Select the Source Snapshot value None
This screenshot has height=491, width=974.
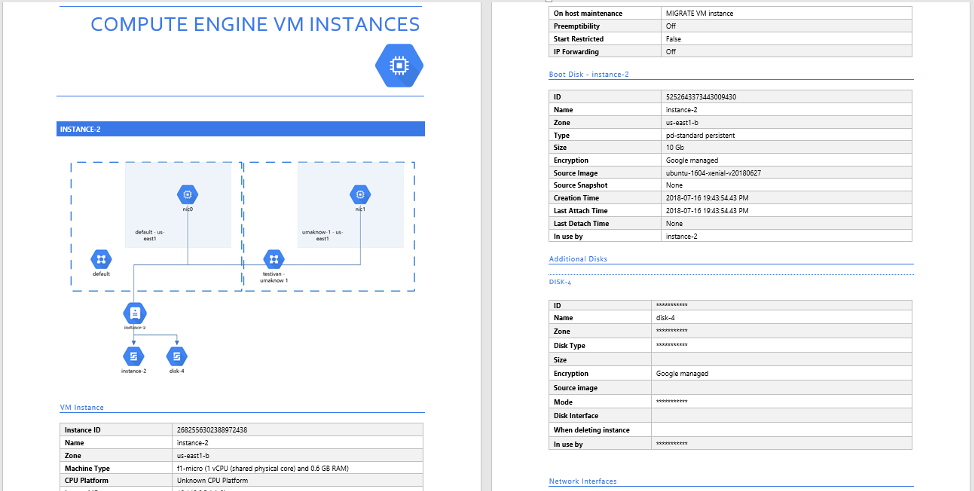[673, 185]
